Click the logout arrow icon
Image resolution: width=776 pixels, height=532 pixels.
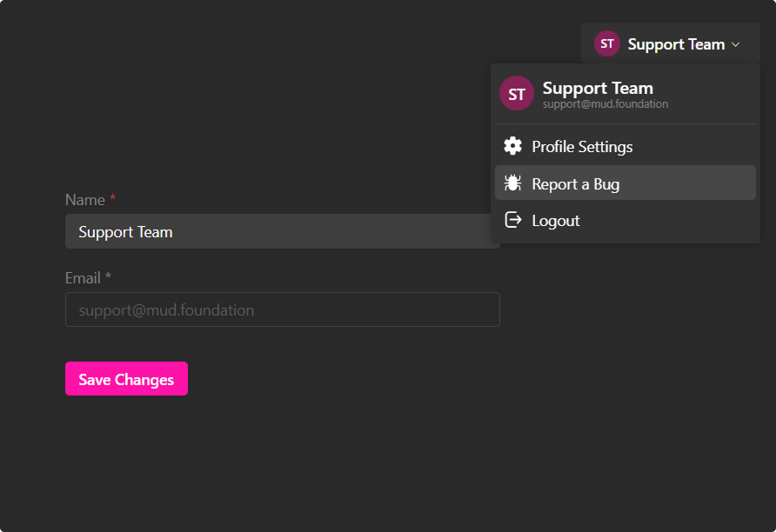(x=513, y=221)
